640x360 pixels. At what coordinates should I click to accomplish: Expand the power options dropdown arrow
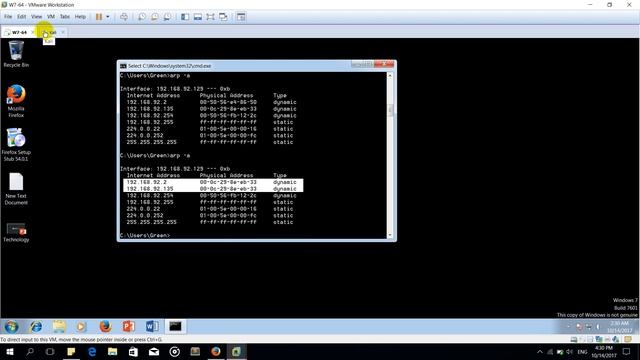pyautogui.click(x=108, y=17)
